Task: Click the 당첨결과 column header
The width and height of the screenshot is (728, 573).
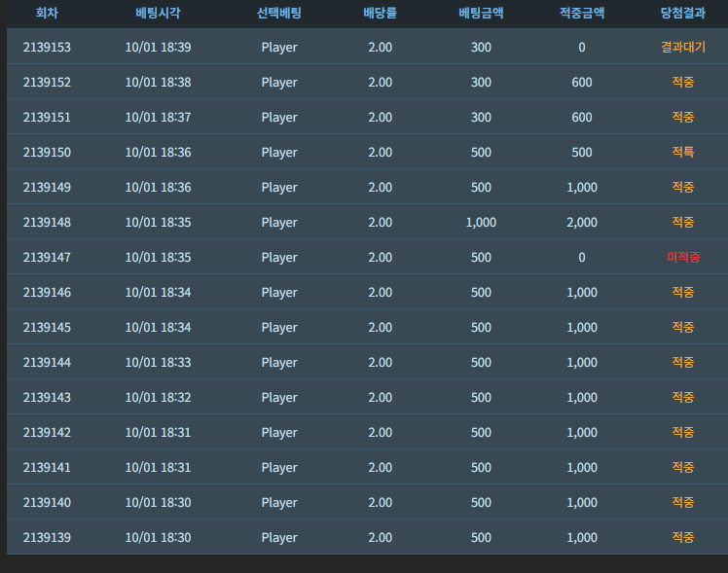Action: click(683, 13)
